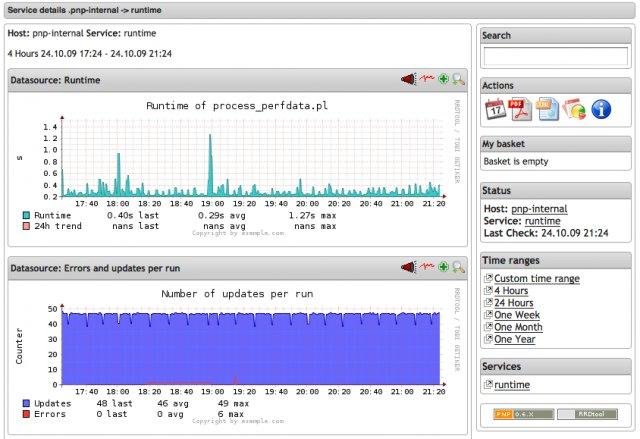This screenshot has height=439, width=640.
Task: Click the megaphone icon for Runtime datasource
Action: click(408, 79)
